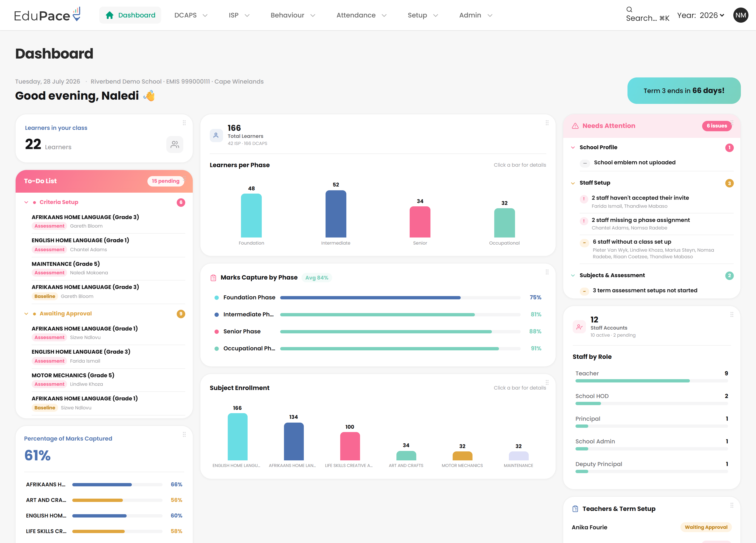The width and height of the screenshot is (756, 543).
Task: Collapse the Awaiting Approval section
Action: coord(26,314)
